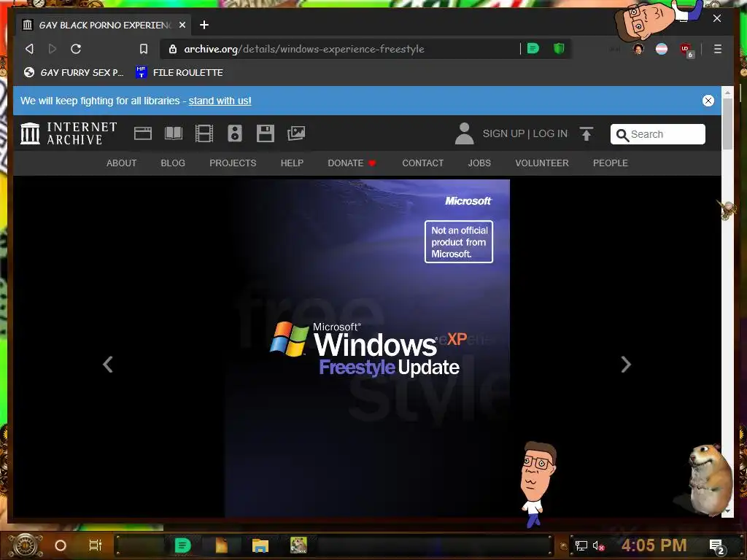Open the steampunk Start button
The width and height of the screenshot is (747, 560).
(26, 545)
